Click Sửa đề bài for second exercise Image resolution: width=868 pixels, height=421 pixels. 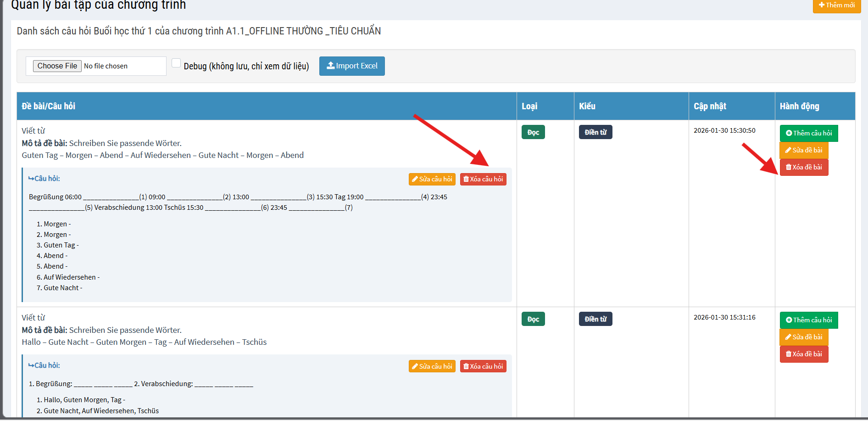[804, 337]
